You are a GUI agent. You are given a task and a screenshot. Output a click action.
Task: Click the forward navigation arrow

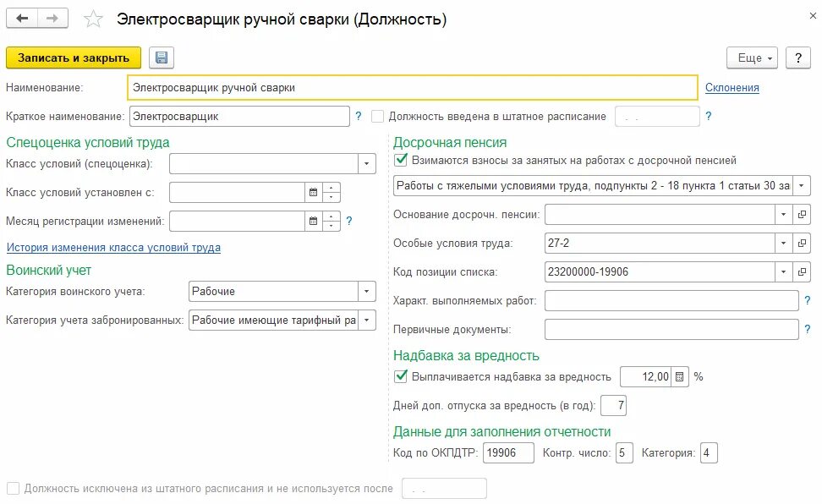52,19
